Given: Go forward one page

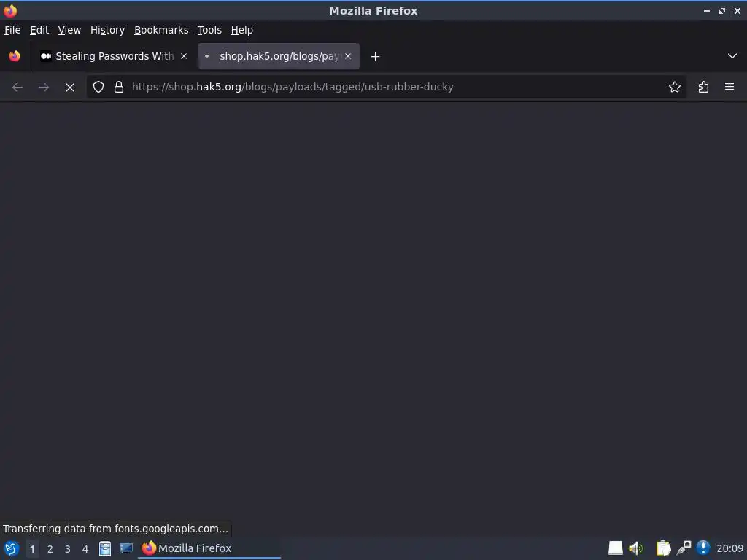Looking at the screenshot, I should 44,87.
